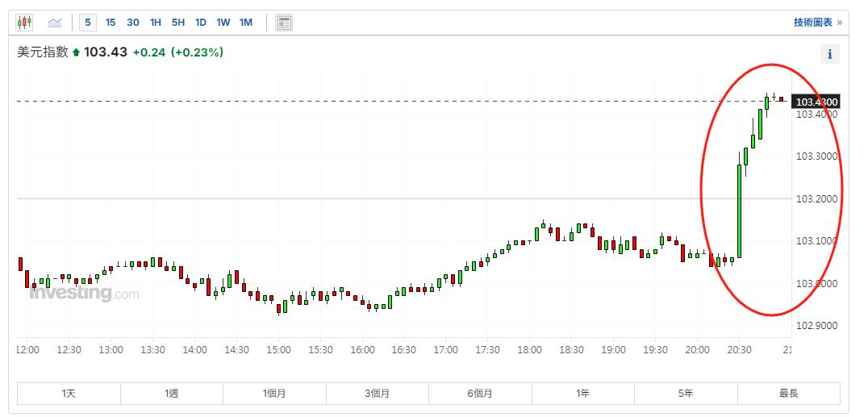Switch to the 5H interval
The height and width of the screenshot is (417, 868).
point(178,23)
